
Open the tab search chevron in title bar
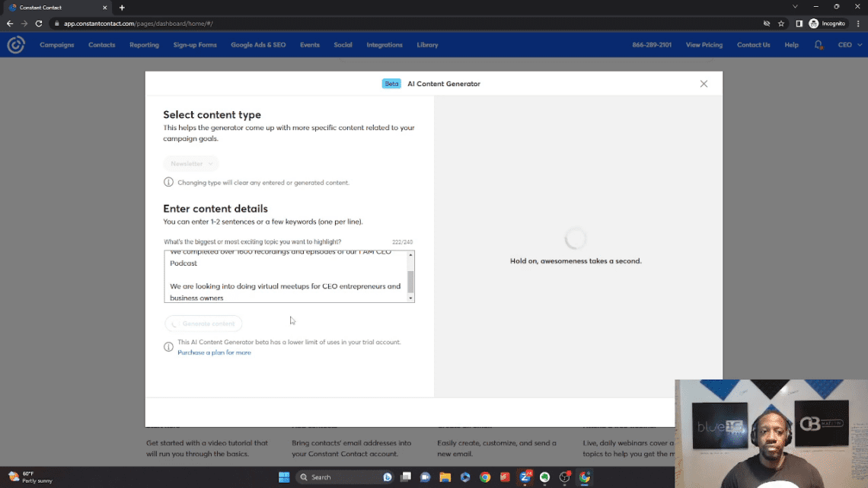795,7
